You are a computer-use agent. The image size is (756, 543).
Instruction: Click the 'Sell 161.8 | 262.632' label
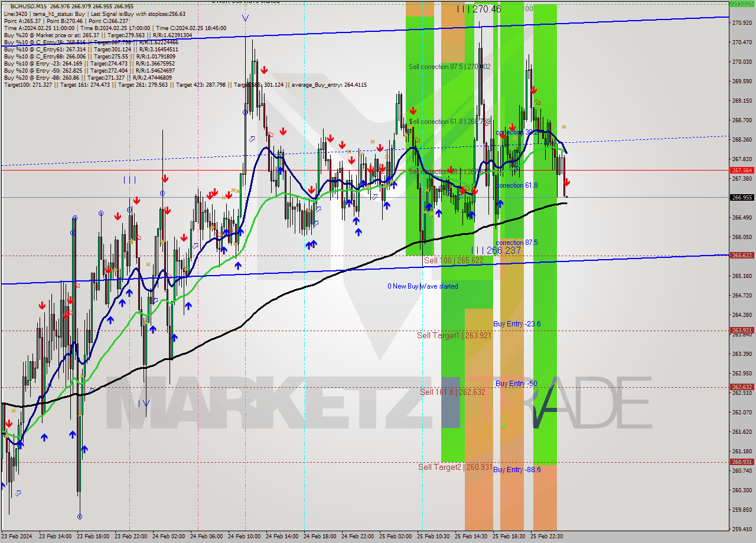452,392
